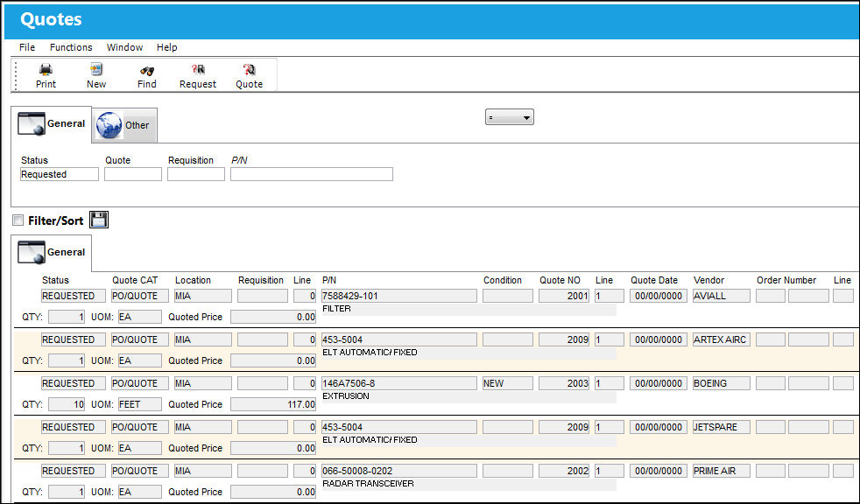
Task: Click the Requisition search input field
Action: tap(196, 174)
